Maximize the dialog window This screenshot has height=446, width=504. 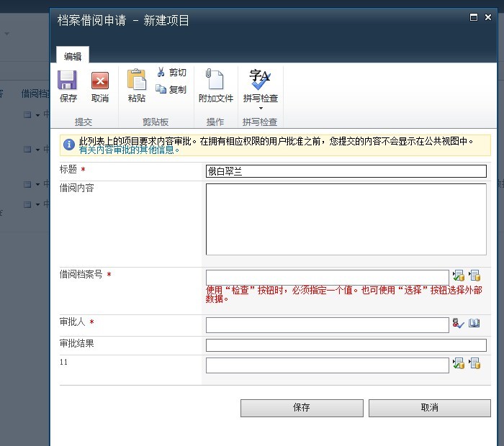coord(474,17)
